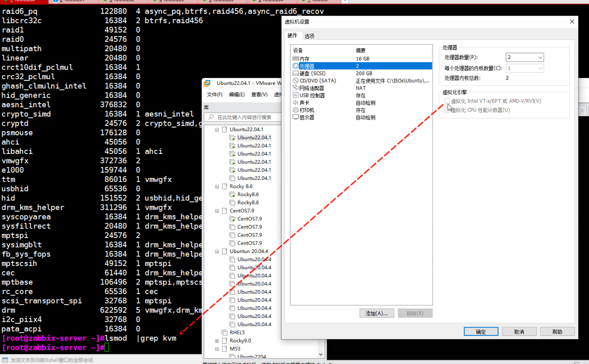589x364 pixels.
Task: Select the sound card (声卡) device
Action: pyautogui.click(x=304, y=103)
